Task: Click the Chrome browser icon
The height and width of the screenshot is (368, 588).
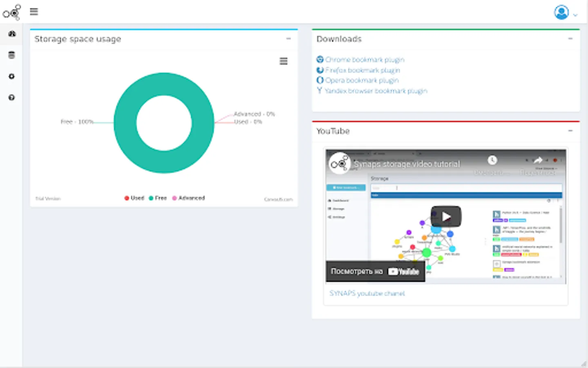Action: click(x=320, y=60)
